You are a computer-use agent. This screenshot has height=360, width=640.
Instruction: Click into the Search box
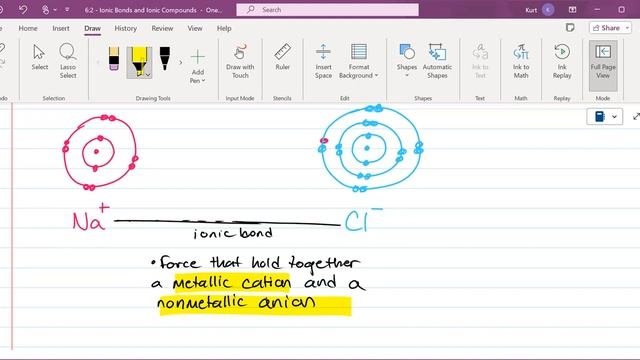[327, 9]
